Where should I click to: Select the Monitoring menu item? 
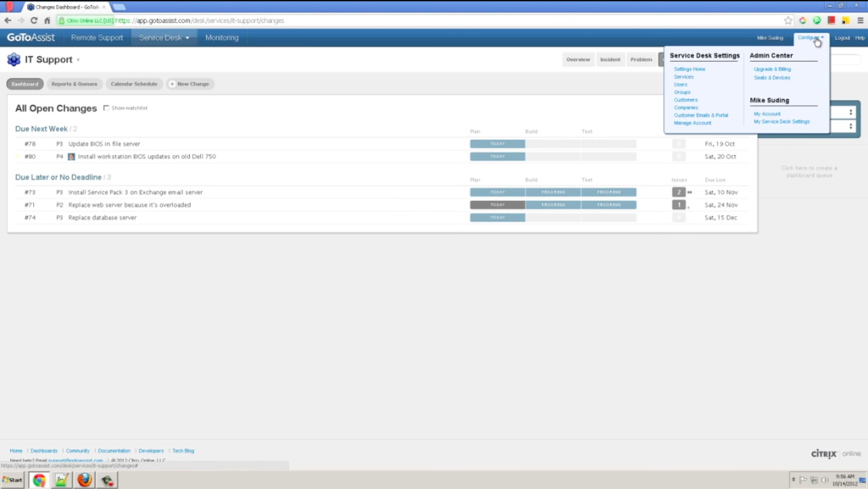click(221, 37)
